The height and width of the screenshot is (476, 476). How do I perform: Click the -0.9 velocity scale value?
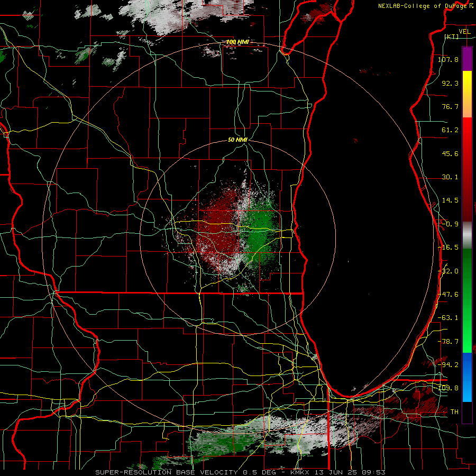pyautogui.click(x=450, y=224)
